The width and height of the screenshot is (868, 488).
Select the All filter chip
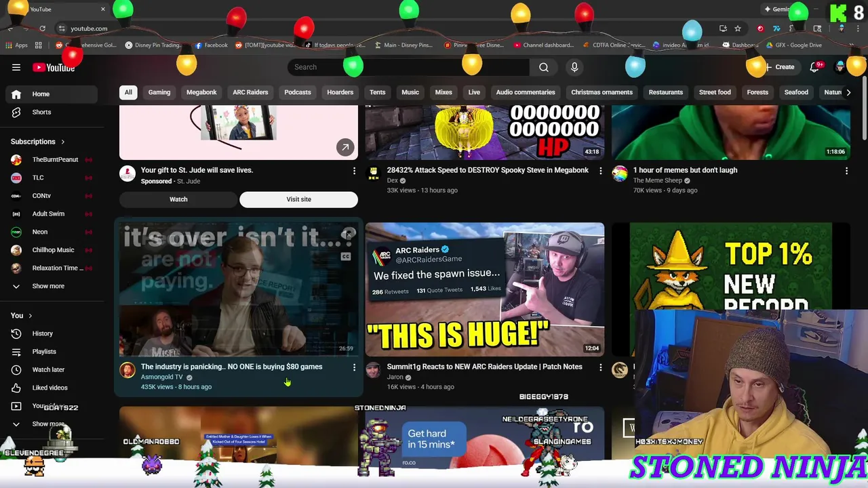128,92
